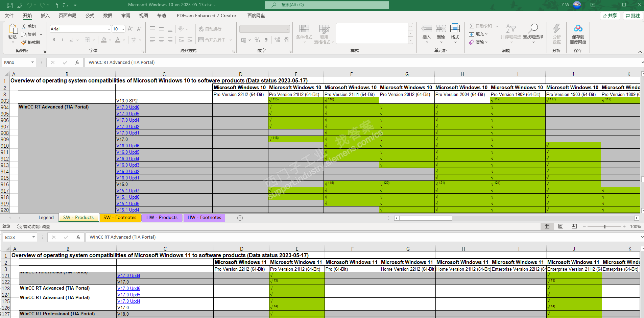Click the fx Insert Function icon beside B904

pyautogui.click(x=77, y=63)
